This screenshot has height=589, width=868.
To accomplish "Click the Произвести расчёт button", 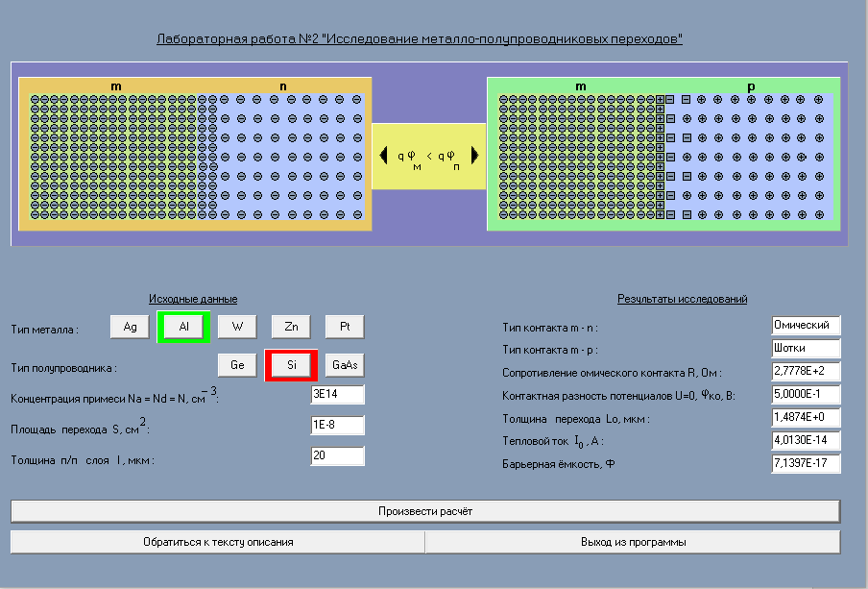I will 425,511.
